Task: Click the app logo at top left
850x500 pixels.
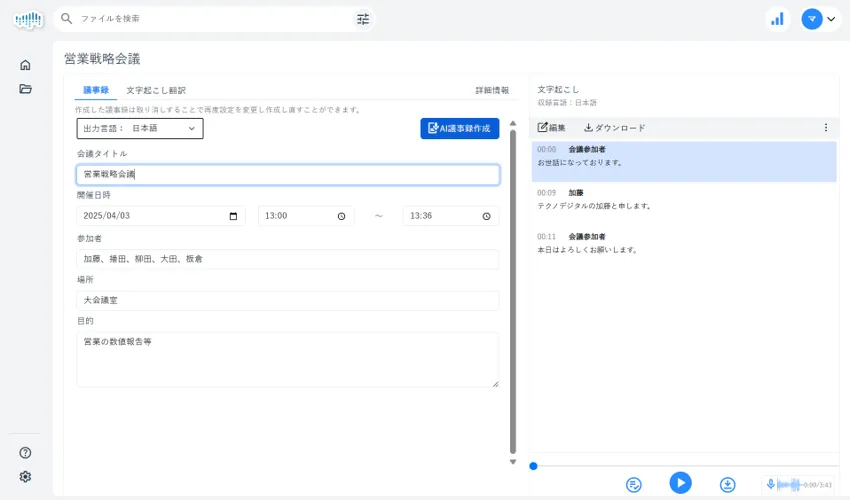Action: (x=28, y=20)
